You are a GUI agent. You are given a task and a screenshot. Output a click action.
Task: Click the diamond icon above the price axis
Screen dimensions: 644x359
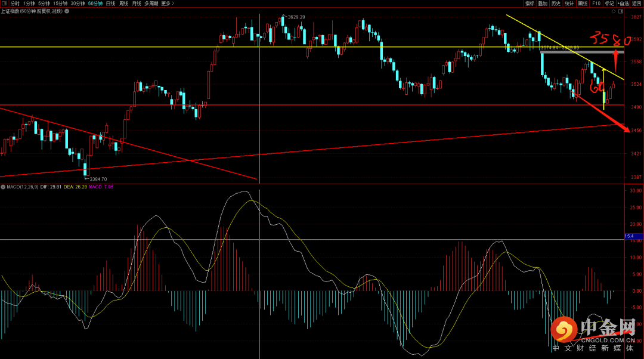pyautogui.click(x=614, y=11)
